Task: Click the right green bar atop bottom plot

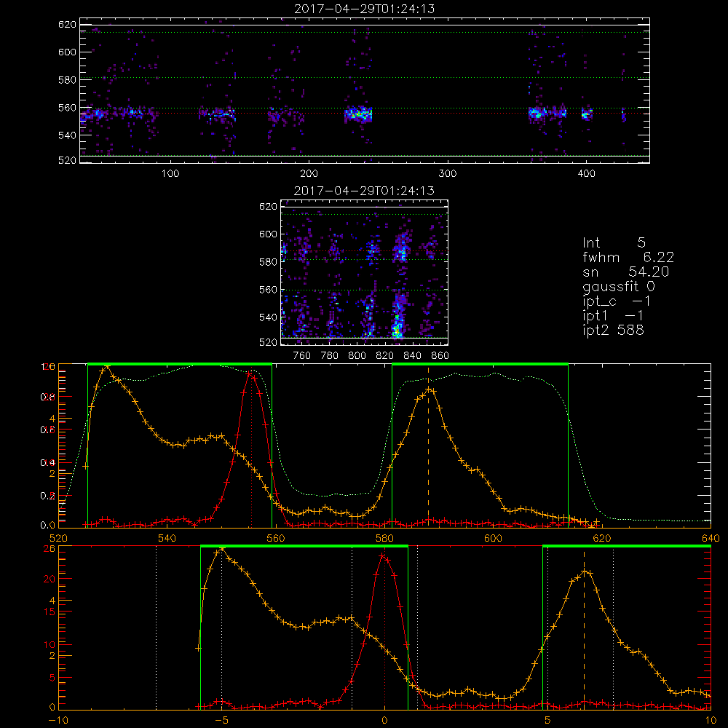Action: click(x=627, y=546)
